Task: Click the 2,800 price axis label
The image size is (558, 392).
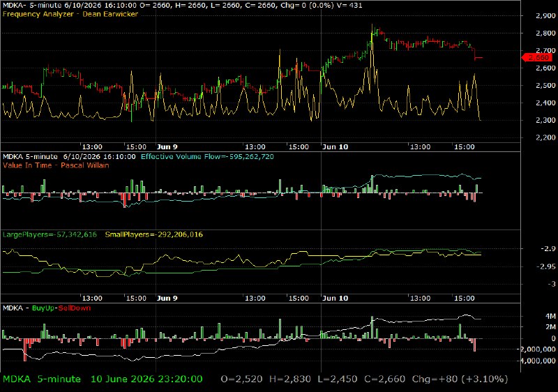Action: pyautogui.click(x=545, y=33)
